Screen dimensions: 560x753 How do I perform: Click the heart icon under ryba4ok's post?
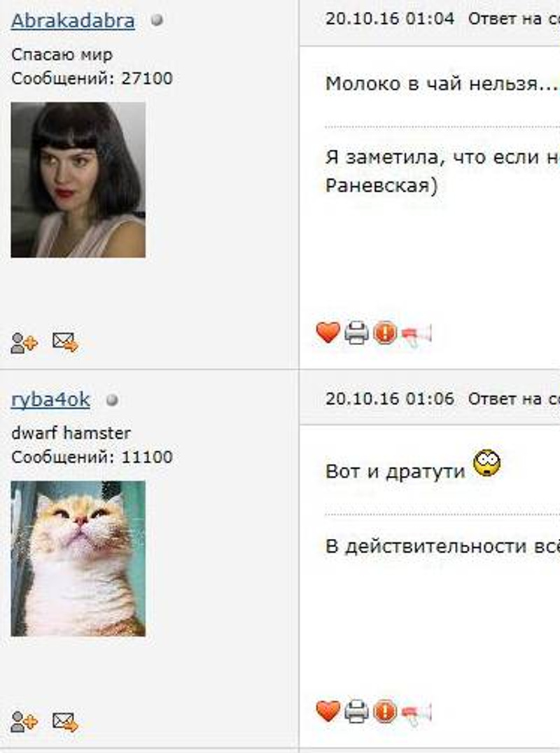(x=328, y=711)
